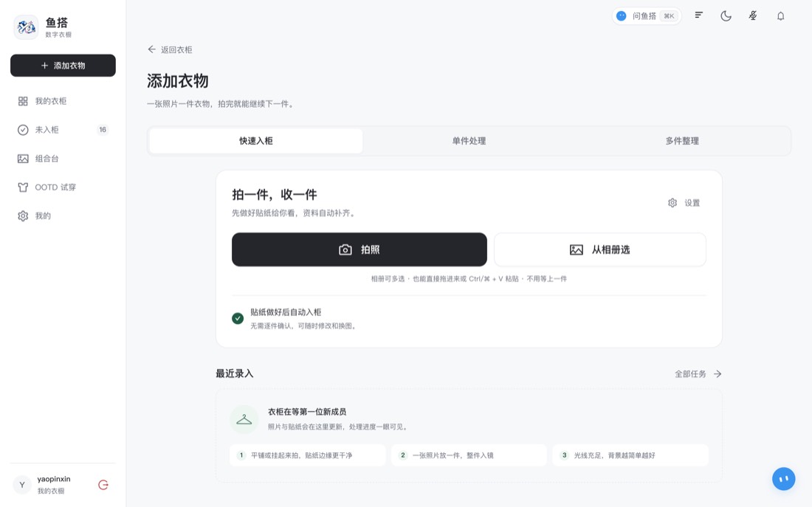This screenshot has height=507, width=812.
Task: Click the 组合台 image icon
Action: coord(23,159)
